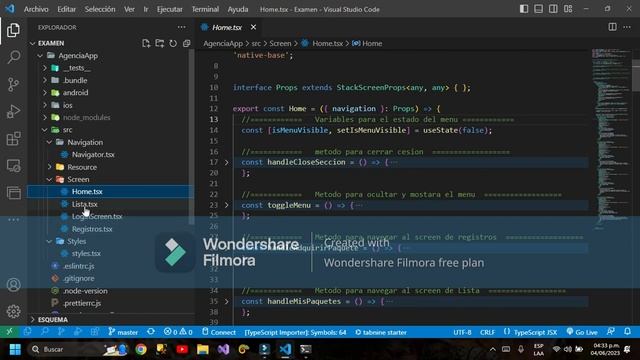The height and width of the screenshot is (360, 640).
Task: Start Go Live server
Action: [582, 332]
